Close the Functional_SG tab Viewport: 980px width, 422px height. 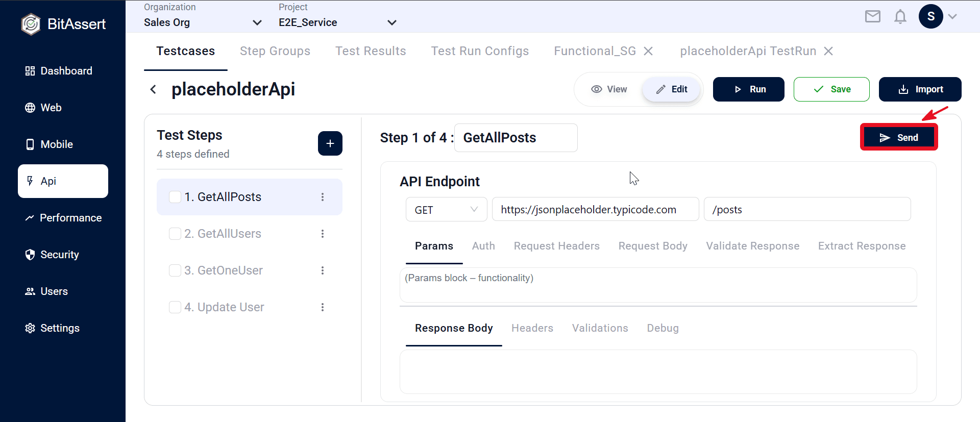point(648,51)
